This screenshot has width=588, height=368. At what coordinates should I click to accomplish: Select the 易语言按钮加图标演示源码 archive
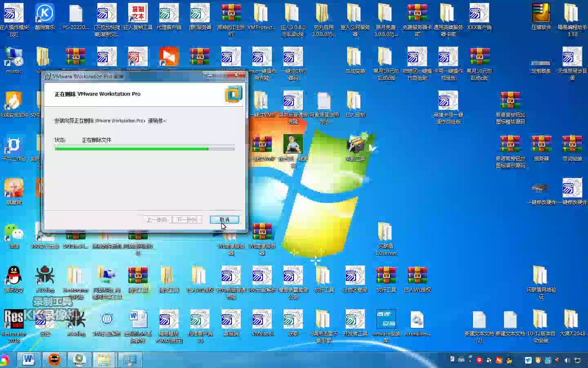pos(510,151)
